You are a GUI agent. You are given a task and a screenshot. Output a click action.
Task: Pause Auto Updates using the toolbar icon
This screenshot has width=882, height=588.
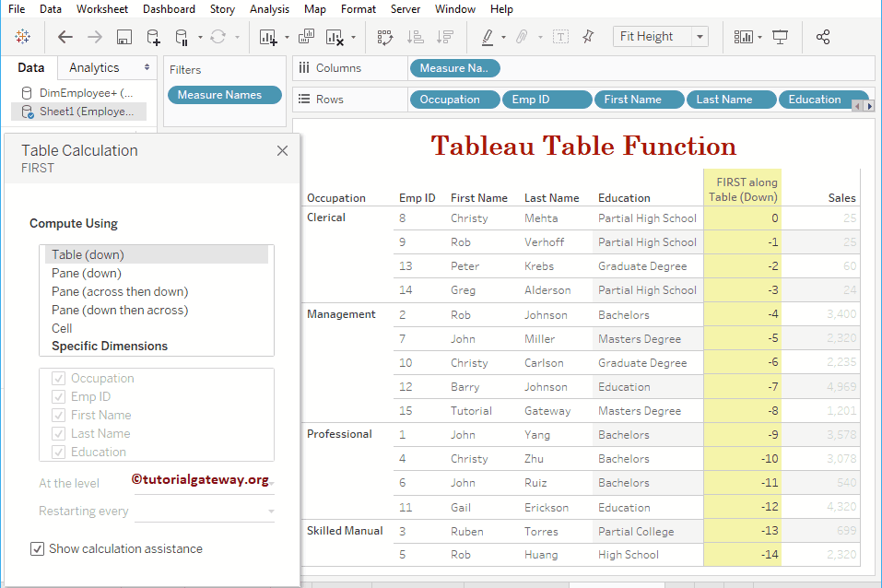coord(183,37)
